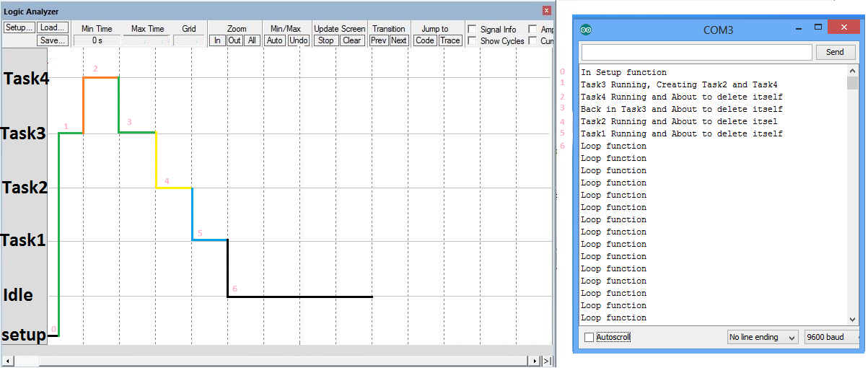Click Next under Transition
The image size is (868, 368).
[x=399, y=40]
